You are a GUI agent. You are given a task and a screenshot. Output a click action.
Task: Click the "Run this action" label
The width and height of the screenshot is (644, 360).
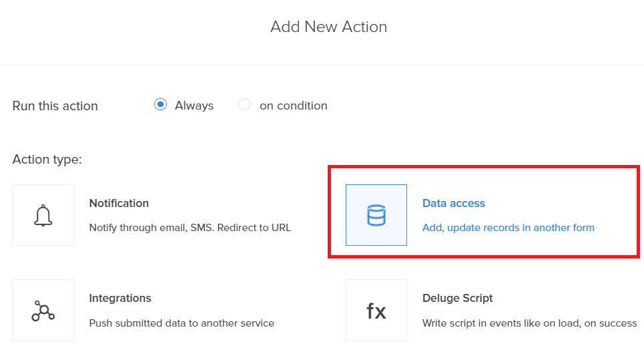pyautogui.click(x=55, y=106)
